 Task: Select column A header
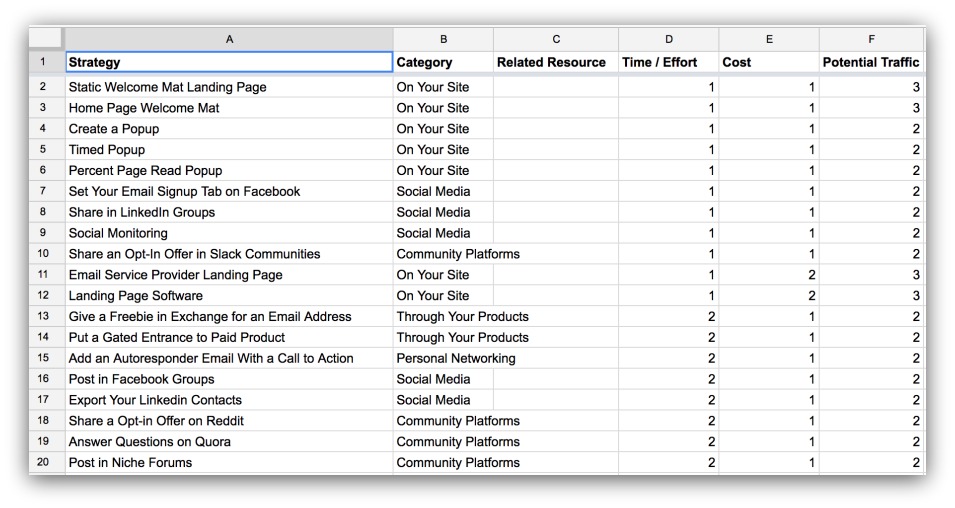tap(229, 39)
